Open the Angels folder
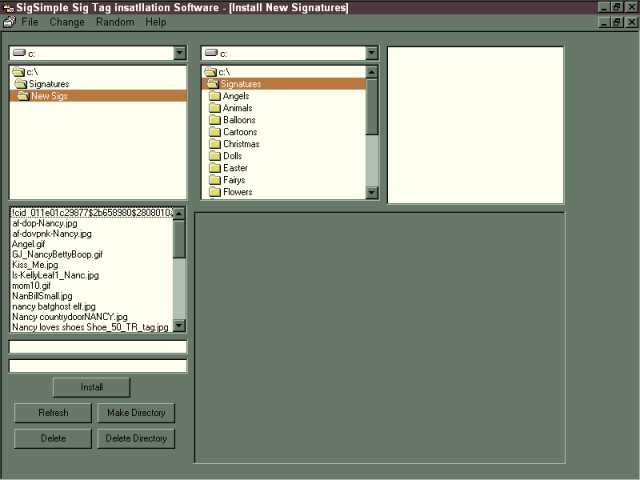This screenshot has height=480, width=640. pos(229,96)
